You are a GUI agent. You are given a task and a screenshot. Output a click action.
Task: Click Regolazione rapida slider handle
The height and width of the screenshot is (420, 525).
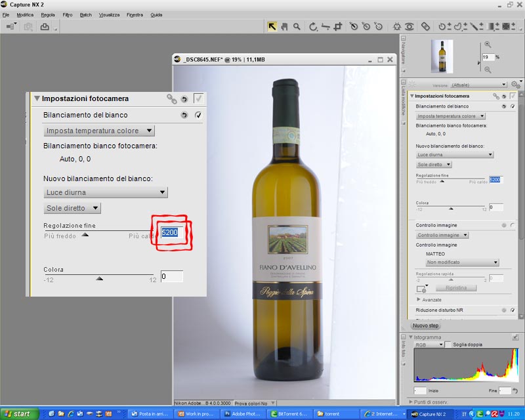(451, 280)
